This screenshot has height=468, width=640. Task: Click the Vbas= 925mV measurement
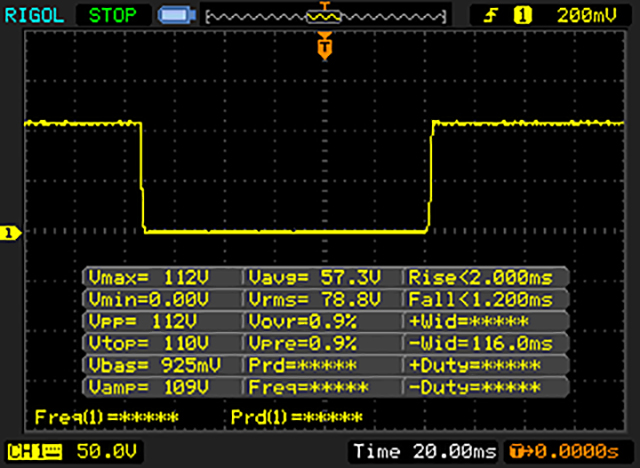pos(155,365)
